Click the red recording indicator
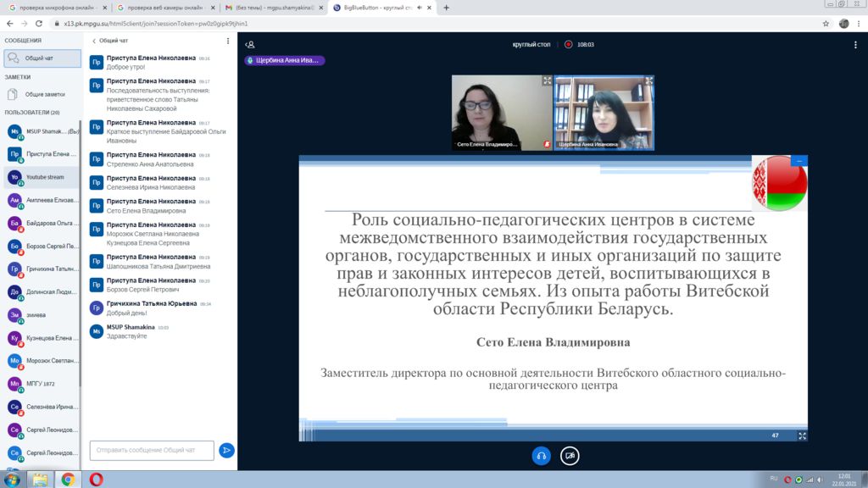This screenshot has width=868, height=488. [x=569, y=44]
